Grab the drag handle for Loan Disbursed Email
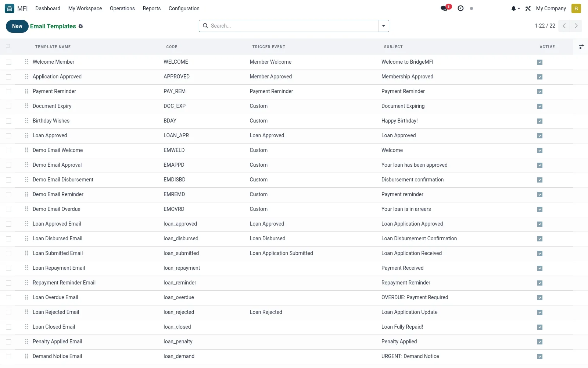 26,238
